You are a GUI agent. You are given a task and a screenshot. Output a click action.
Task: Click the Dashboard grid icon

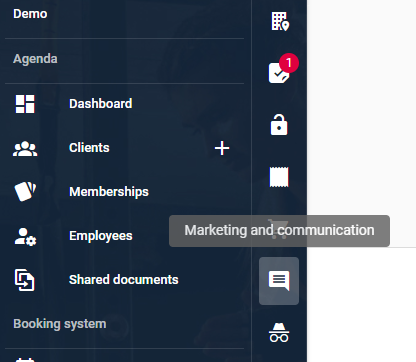25,104
